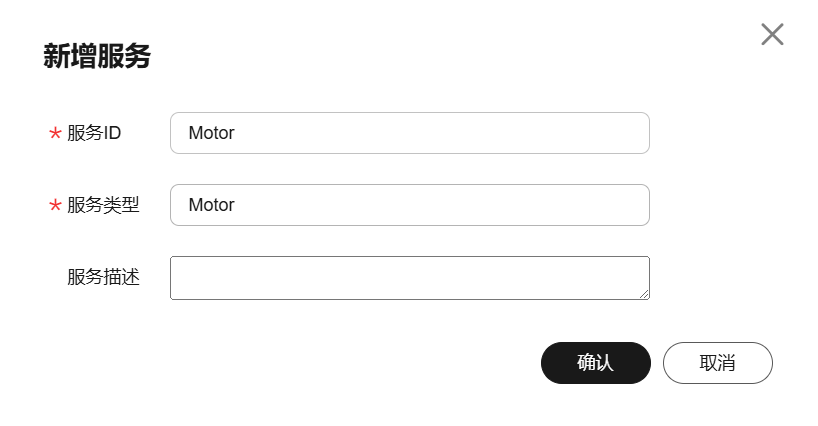Focus the 服务类型 input field

[410, 205]
